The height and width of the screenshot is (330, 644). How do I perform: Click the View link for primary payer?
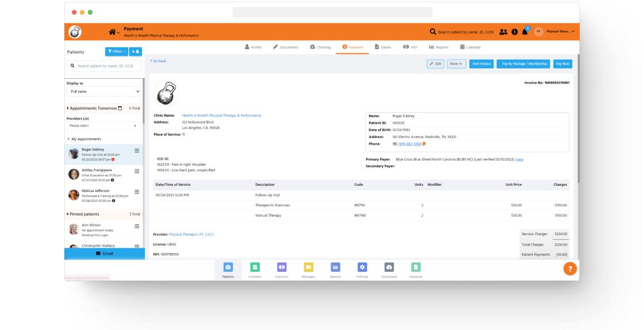519,159
